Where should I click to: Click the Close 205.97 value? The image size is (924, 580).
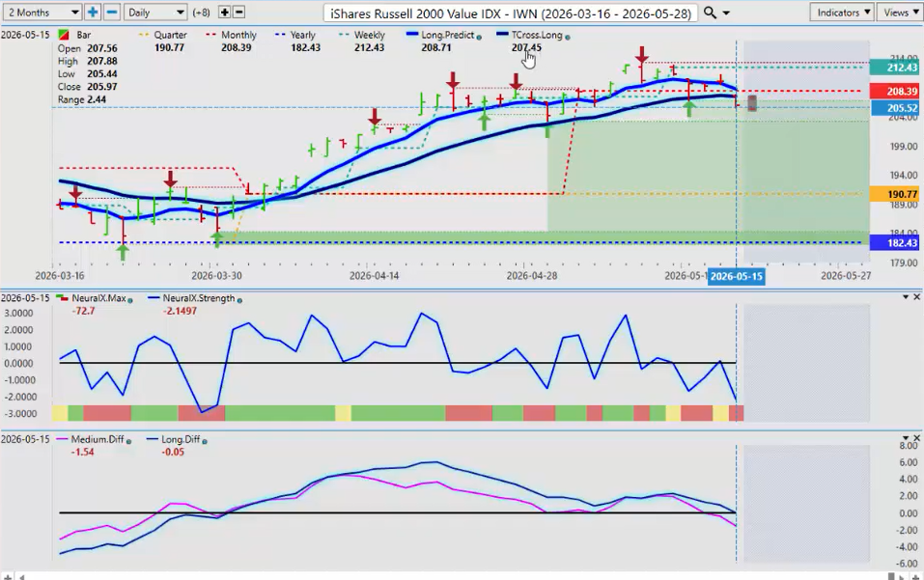[102, 87]
